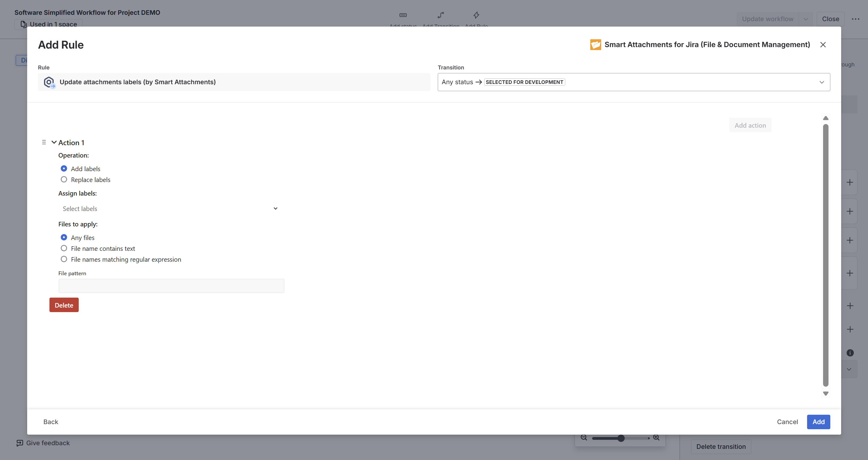Go Back to the previous step
Image resolution: width=868 pixels, height=460 pixels.
tap(51, 422)
